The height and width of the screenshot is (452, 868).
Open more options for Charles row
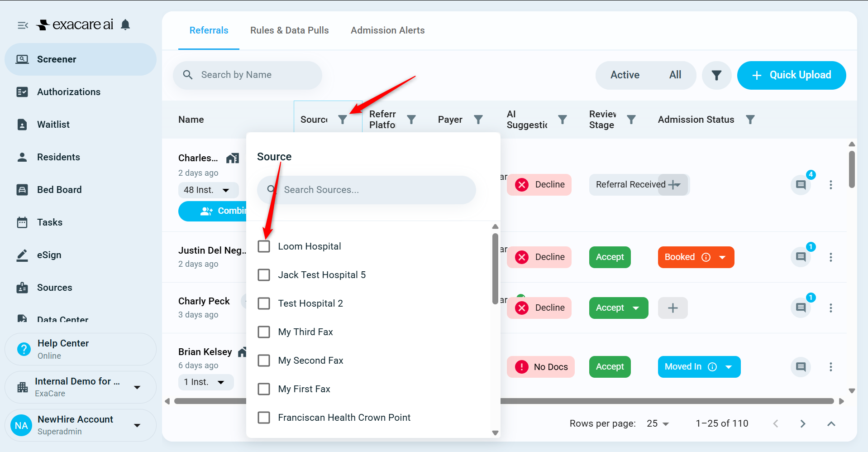pos(830,185)
